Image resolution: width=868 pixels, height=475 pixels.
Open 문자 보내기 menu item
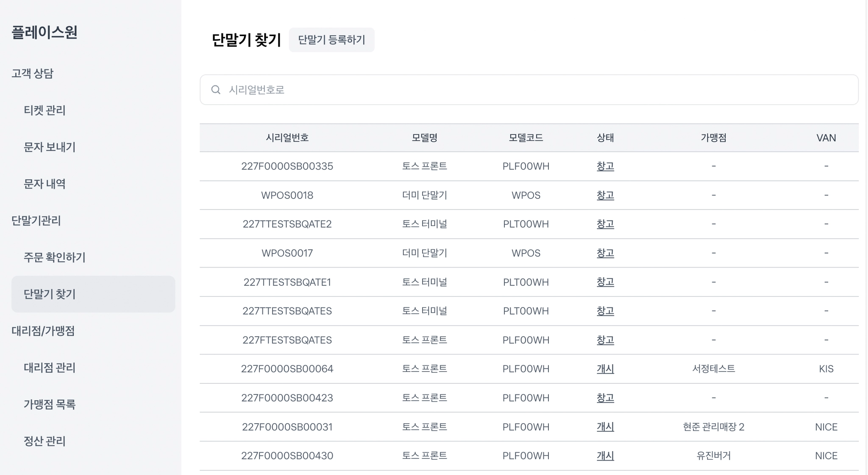click(x=50, y=147)
